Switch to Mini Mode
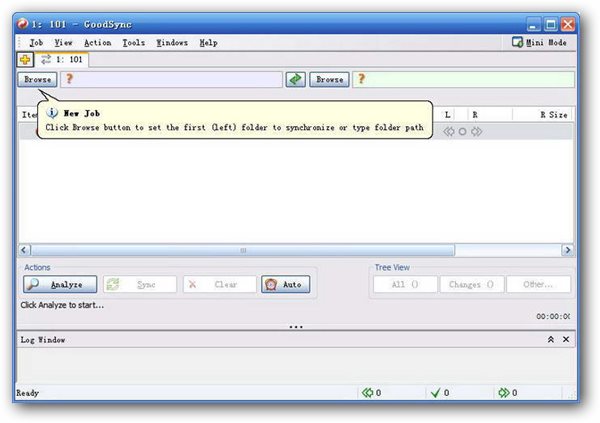Screen dimensions: 600x423 540,42
